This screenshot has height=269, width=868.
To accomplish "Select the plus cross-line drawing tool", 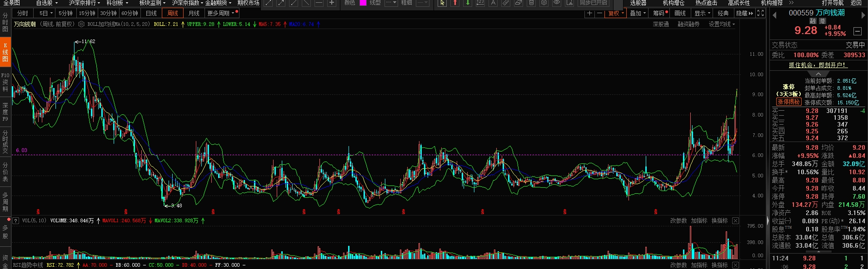I will pyautogui.click(x=332, y=3).
